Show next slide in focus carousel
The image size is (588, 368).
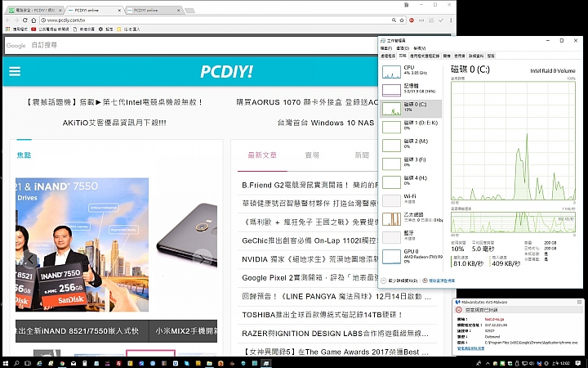[x=202, y=259]
